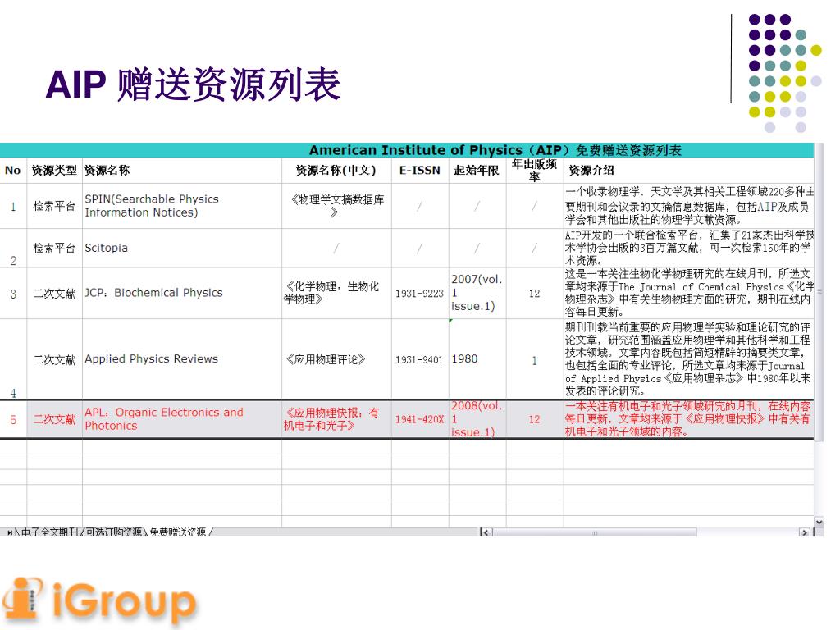Select the No column header

click(x=13, y=171)
